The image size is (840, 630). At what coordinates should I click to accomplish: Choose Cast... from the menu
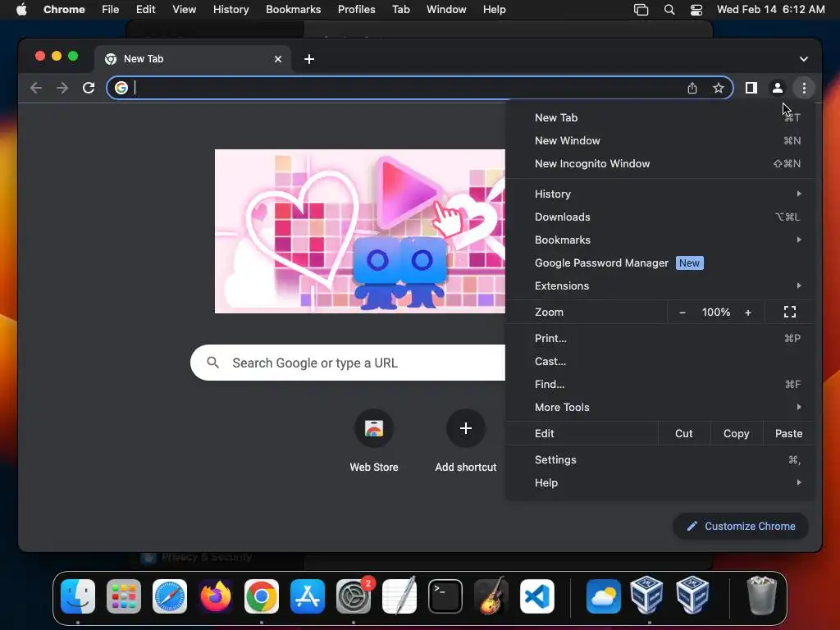click(x=660, y=362)
